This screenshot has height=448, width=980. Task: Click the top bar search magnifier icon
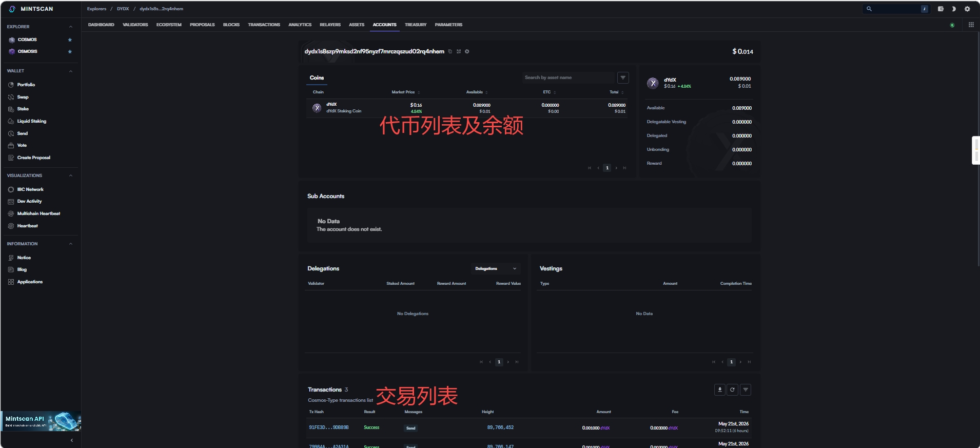click(869, 9)
